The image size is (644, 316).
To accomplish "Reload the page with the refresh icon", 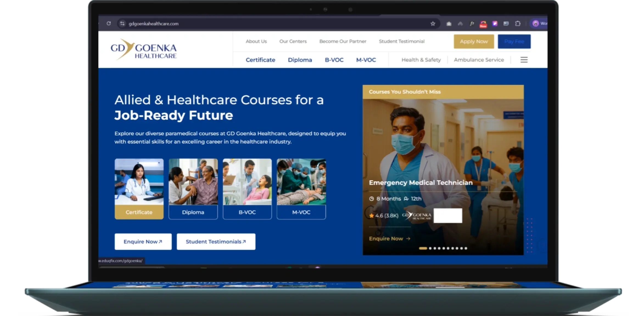I will (x=109, y=24).
